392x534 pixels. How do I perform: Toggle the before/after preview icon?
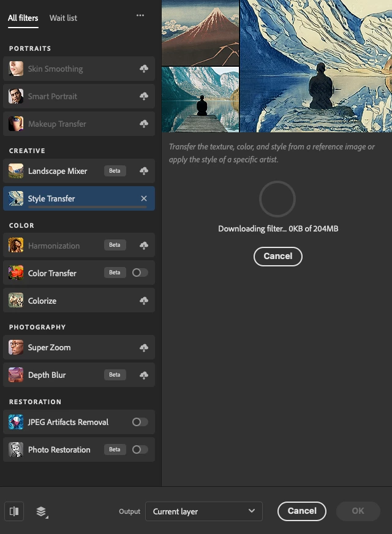[14, 511]
